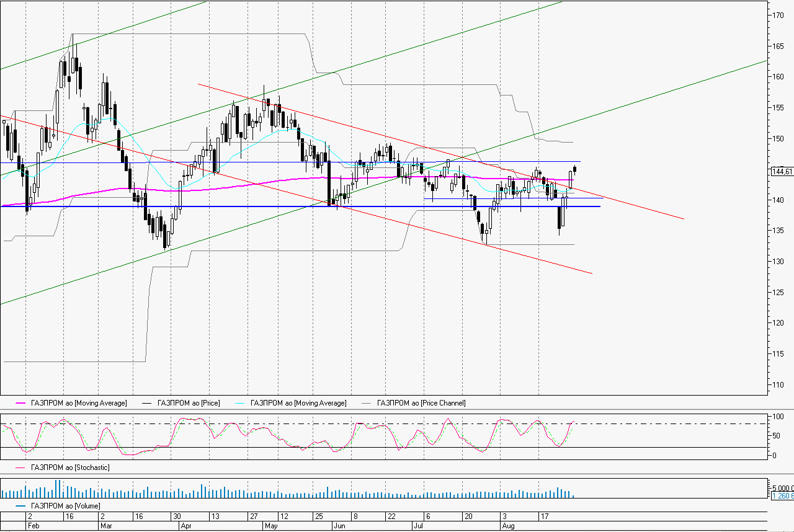Click the current price tag 144,61
This screenshot has height=532, width=794.
781,172
